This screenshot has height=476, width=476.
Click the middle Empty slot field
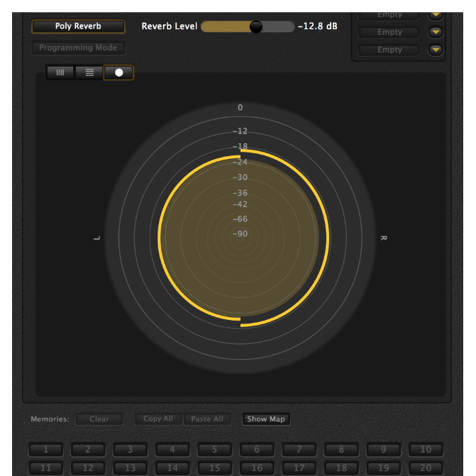pos(389,33)
